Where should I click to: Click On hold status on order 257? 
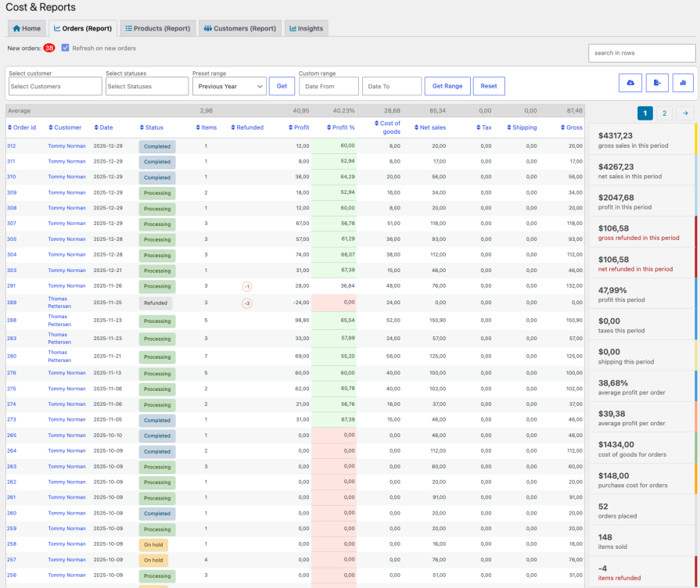coord(153,561)
